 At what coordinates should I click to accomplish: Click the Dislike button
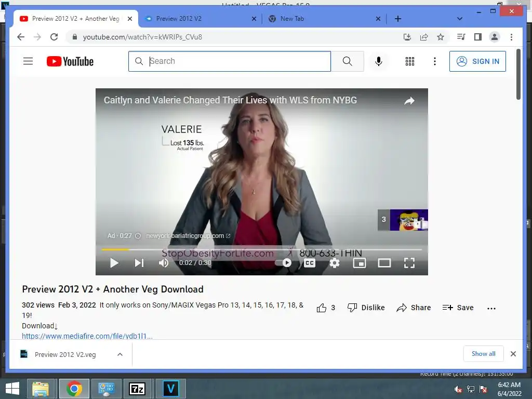(366, 308)
